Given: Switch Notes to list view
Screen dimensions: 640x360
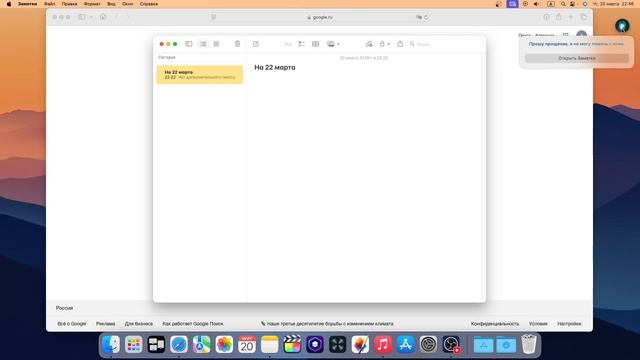Looking at the screenshot, I should pyautogui.click(x=203, y=44).
